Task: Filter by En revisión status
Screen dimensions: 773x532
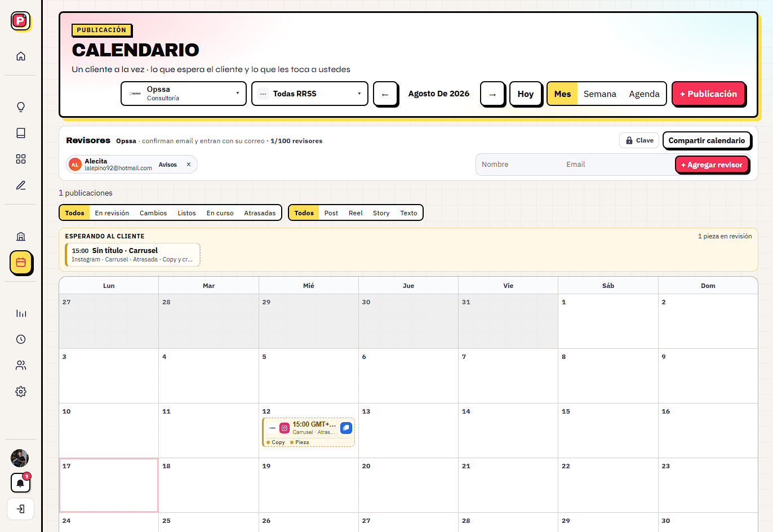Action: tap(112, 213)
